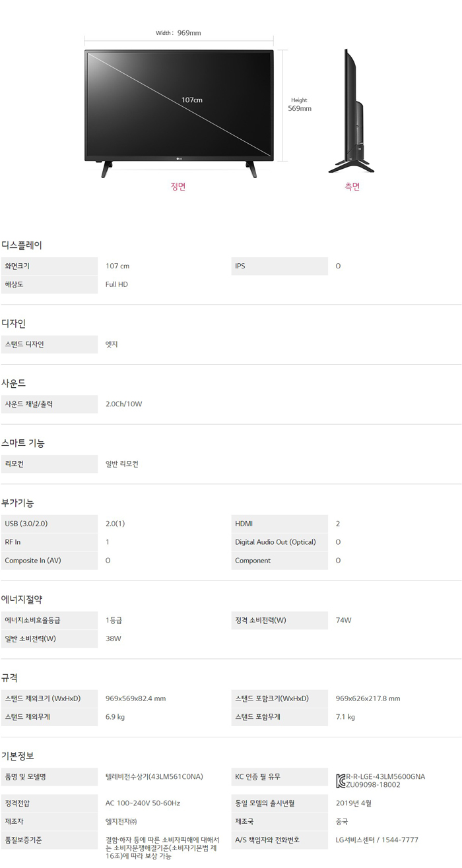
Task: Click the side view TV image
Action: pos(351,111)
